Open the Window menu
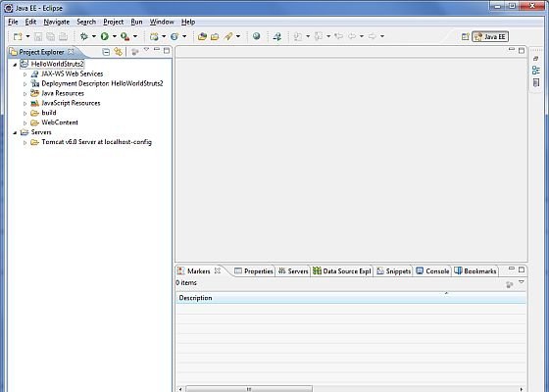 click(x=162, y=22)
